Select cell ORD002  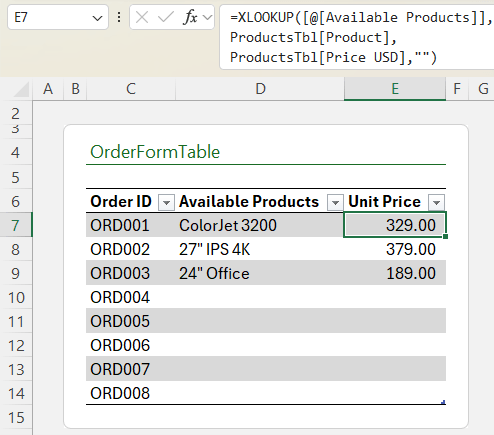coord(131,249)
